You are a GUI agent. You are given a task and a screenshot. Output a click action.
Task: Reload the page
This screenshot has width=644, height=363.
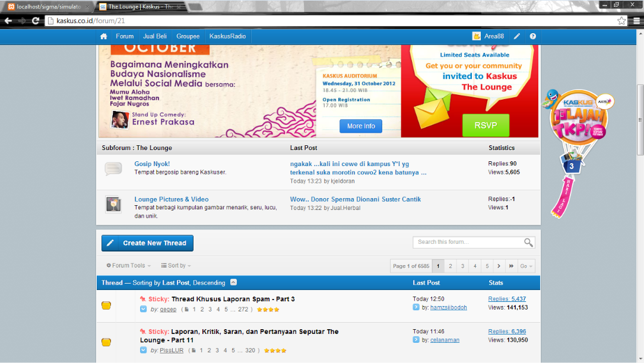pyautogui.click(x=36, y=21)
